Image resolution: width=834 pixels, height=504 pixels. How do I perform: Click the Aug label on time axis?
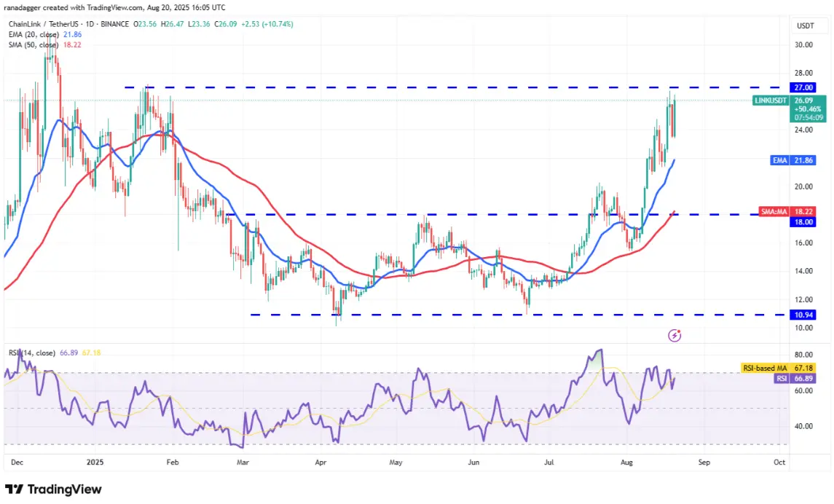(626, 462)
